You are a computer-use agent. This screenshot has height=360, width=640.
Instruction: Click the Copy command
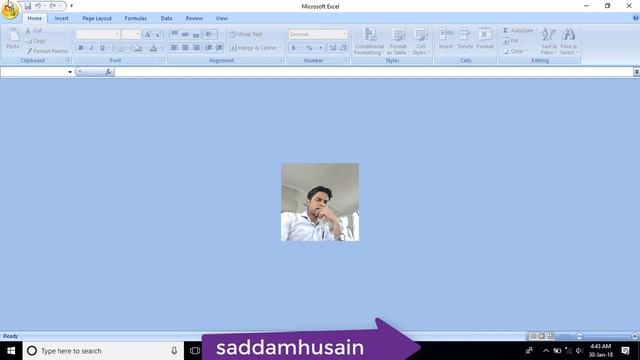[x=36, y=41]
